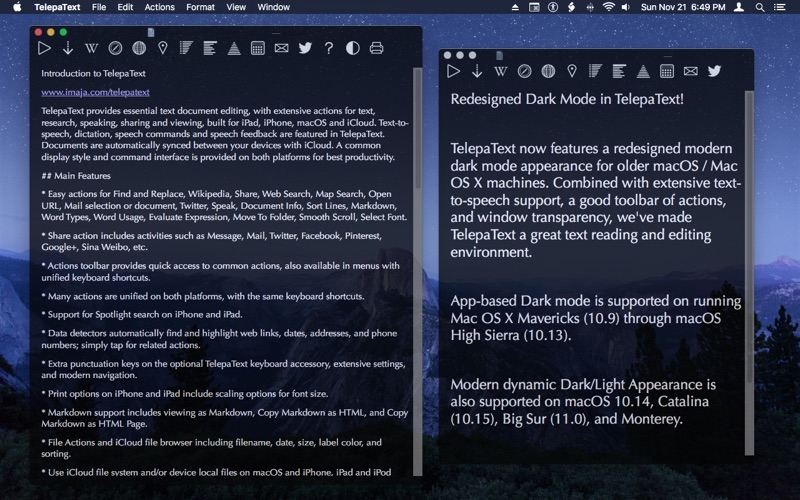Click the document proxy icon in right window title bar
Viewport: 800px width, 500px height.
coord(499,55)
